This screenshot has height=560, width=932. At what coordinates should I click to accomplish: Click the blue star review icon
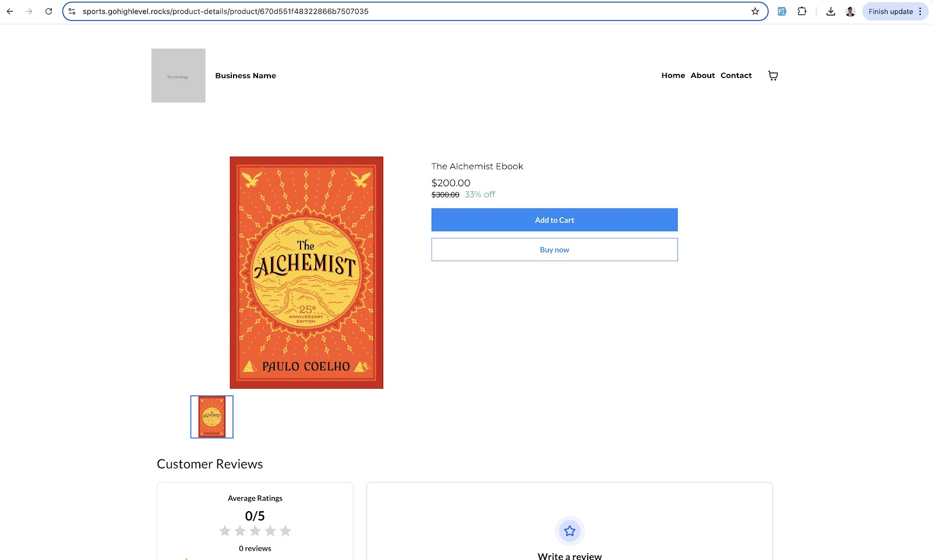tap(570, 531)
